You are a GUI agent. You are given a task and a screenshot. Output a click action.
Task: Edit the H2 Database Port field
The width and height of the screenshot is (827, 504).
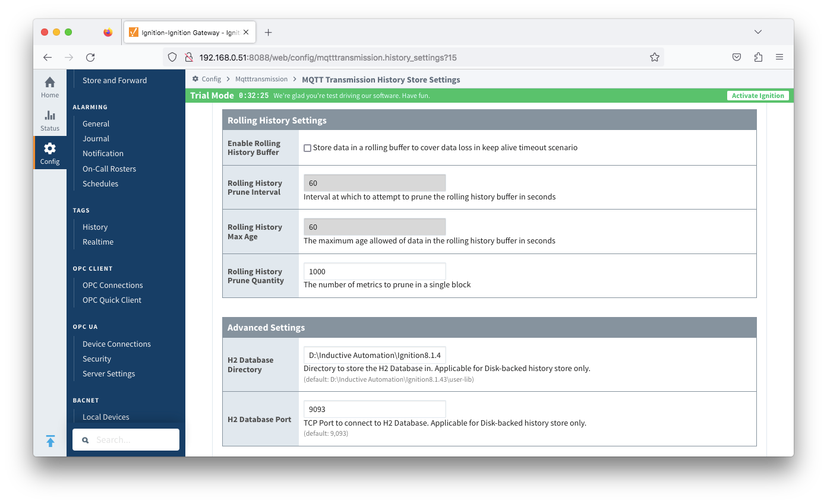[x=375, y=409]
